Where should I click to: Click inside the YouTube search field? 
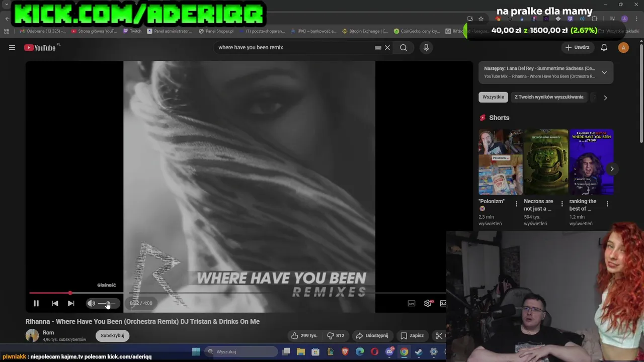click(294, 47)
